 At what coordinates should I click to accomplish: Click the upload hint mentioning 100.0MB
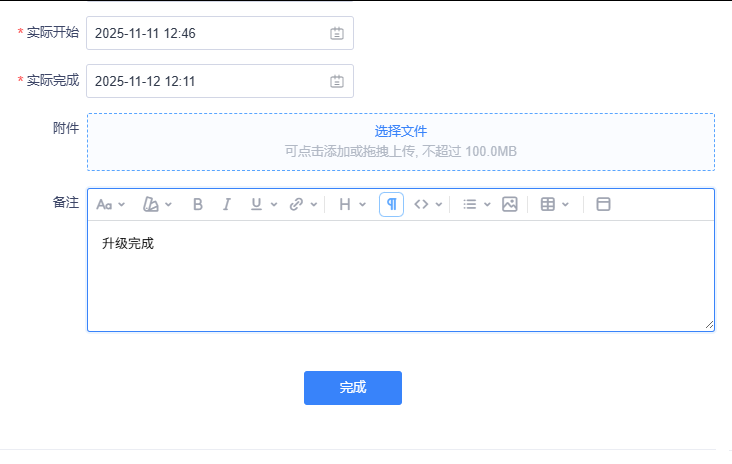401,151
